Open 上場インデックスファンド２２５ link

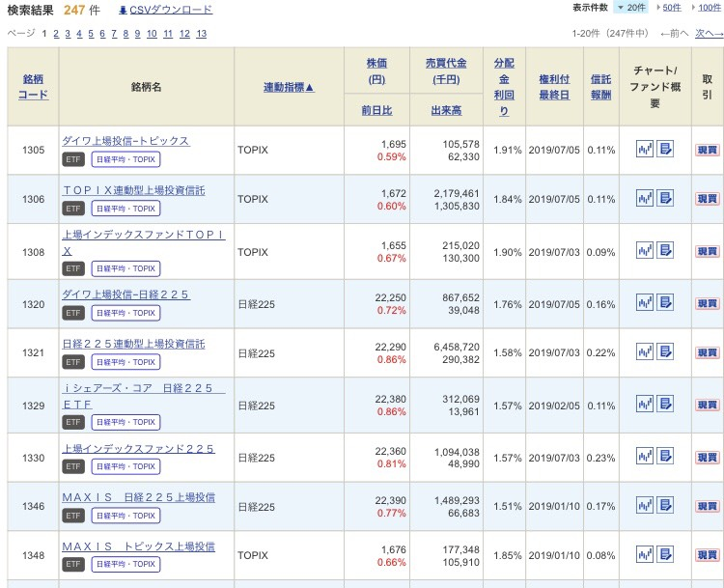click(138, 449)
